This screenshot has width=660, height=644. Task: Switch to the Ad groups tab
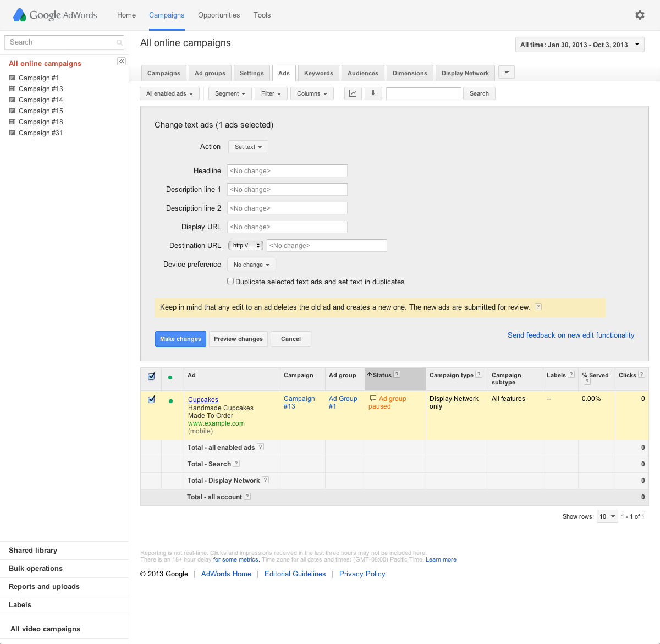pos(210,73)
